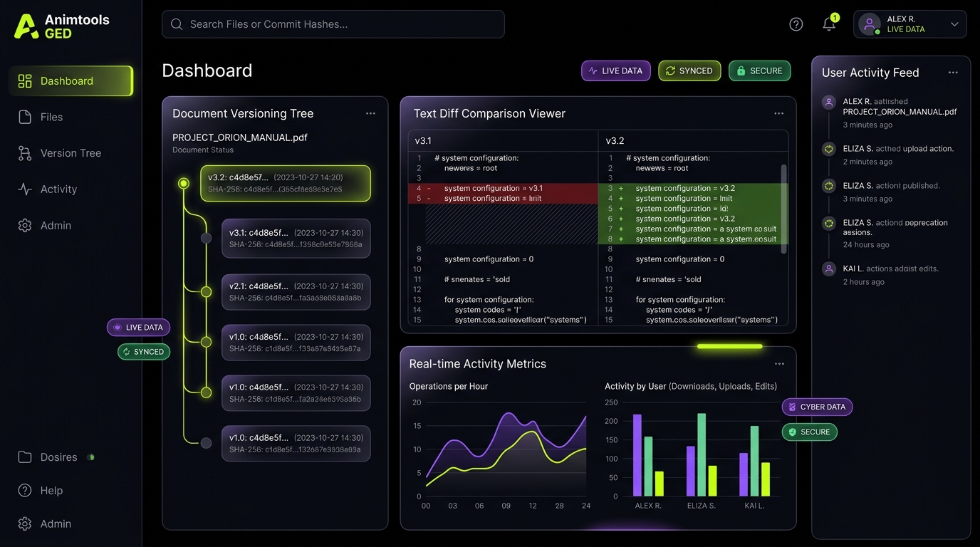Viewport: 980px width, 547px height.
Task: Click the lock icon on SECURE badge
Action: [741, 71]
